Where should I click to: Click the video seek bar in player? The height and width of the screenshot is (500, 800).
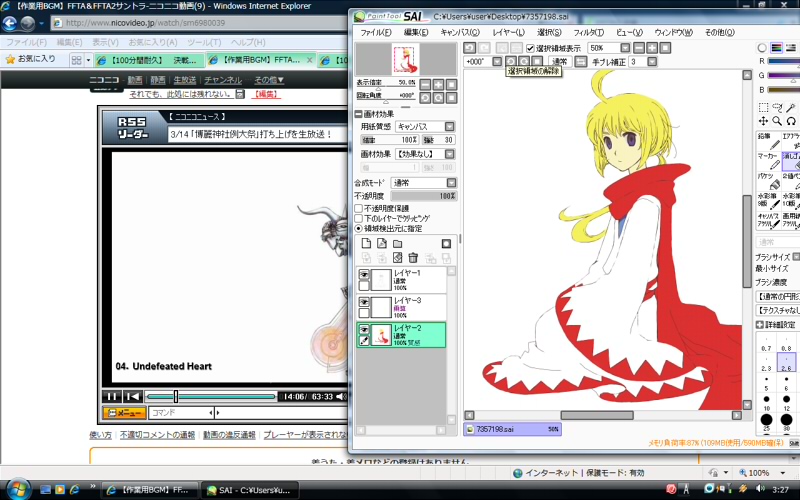(210, 396)
